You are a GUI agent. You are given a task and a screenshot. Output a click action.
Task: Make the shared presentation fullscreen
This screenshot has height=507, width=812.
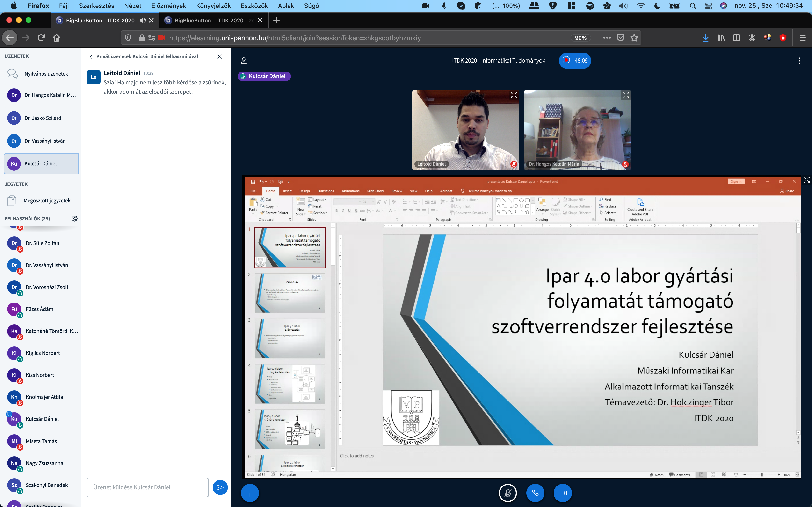pos(807,180)
